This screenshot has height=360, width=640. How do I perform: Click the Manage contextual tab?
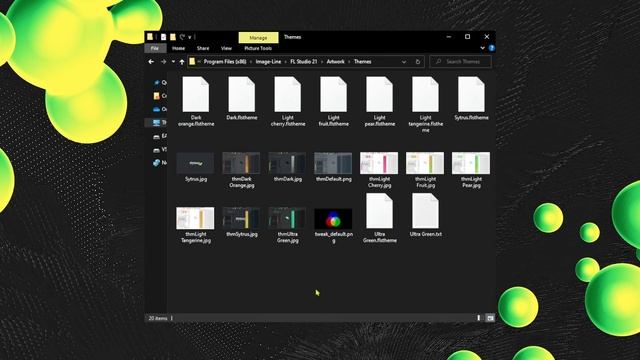(x=258, y=38)
